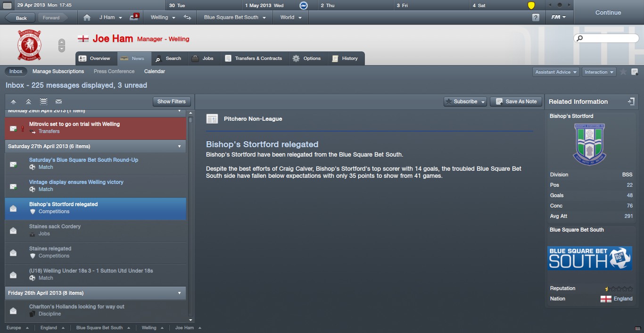Pop out the Related Information panel
This screenshot has height=333, width=644.
[x=631, y=101]
